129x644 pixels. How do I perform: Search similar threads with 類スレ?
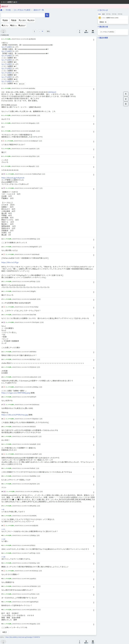pos(14,26)
